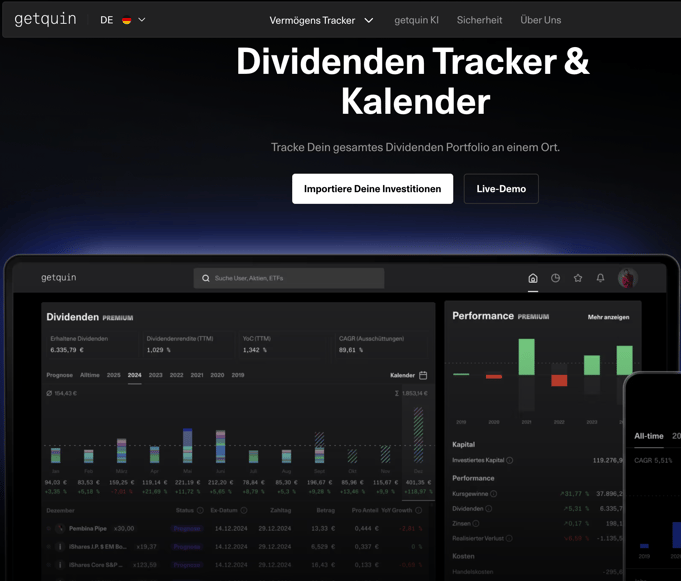Click the Pembina Pipe dividend row name
This screenshot has width=681, height=581.
pyautogui.click(x=88, y=528)
